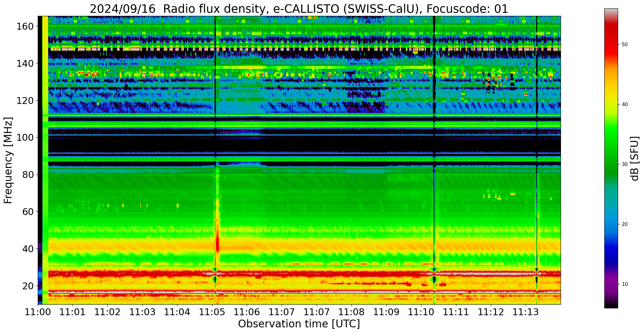Click the red burst near 40 MHz at 11:05

[x=217, y=243]
